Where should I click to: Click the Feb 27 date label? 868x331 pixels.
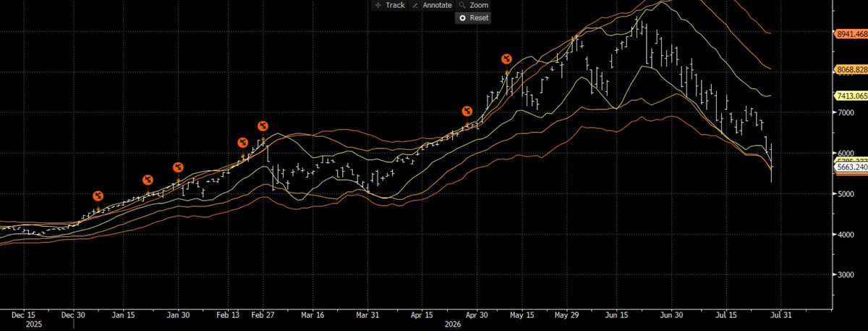263,316
